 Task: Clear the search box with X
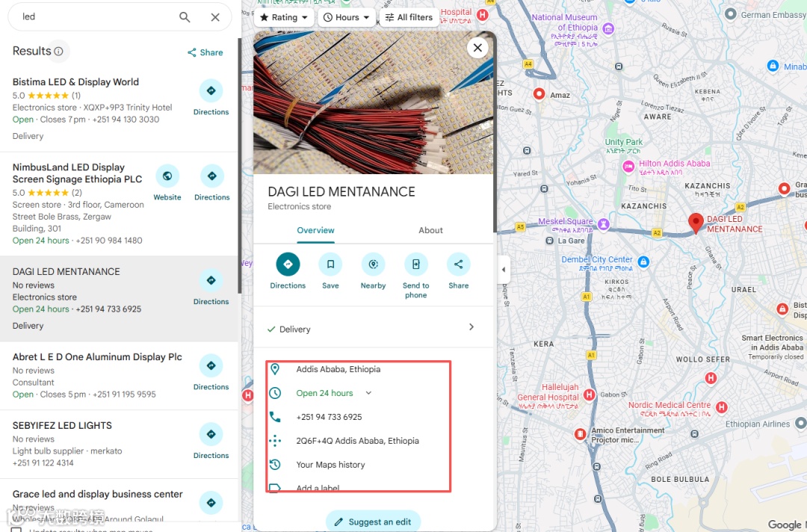(x=215, y=17)
